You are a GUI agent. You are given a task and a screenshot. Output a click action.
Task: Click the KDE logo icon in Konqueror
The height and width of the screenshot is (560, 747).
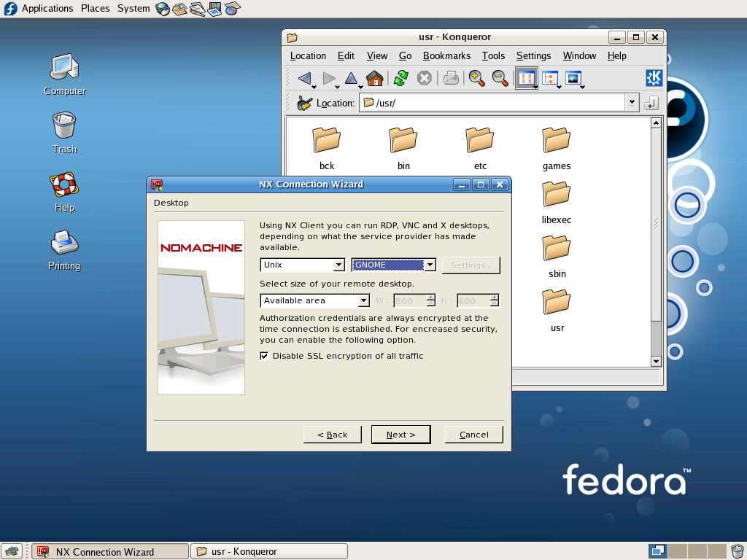click(654, 78)
